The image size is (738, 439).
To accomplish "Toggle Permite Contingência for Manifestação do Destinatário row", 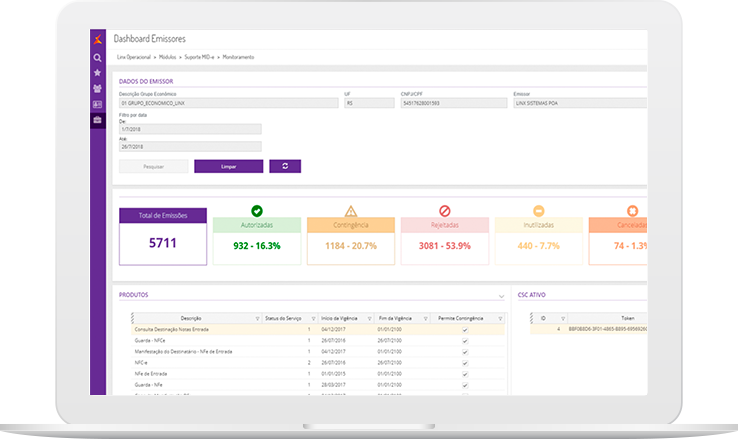I will pos(464,350).
